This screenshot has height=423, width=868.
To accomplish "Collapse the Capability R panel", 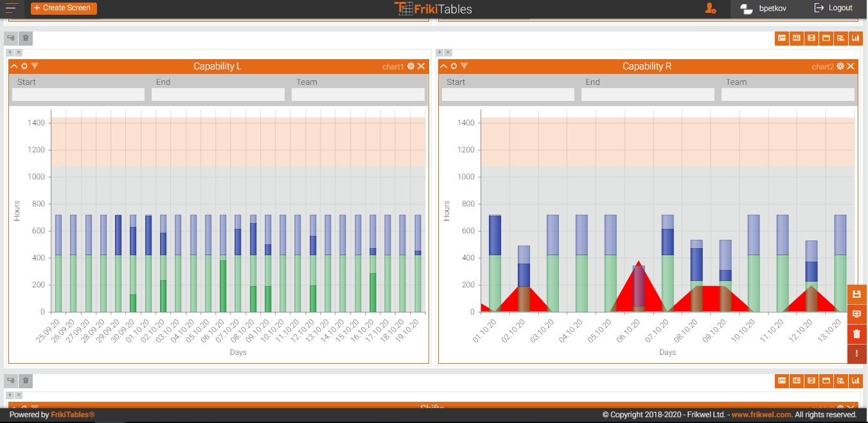I will click(x=443, y=66).
